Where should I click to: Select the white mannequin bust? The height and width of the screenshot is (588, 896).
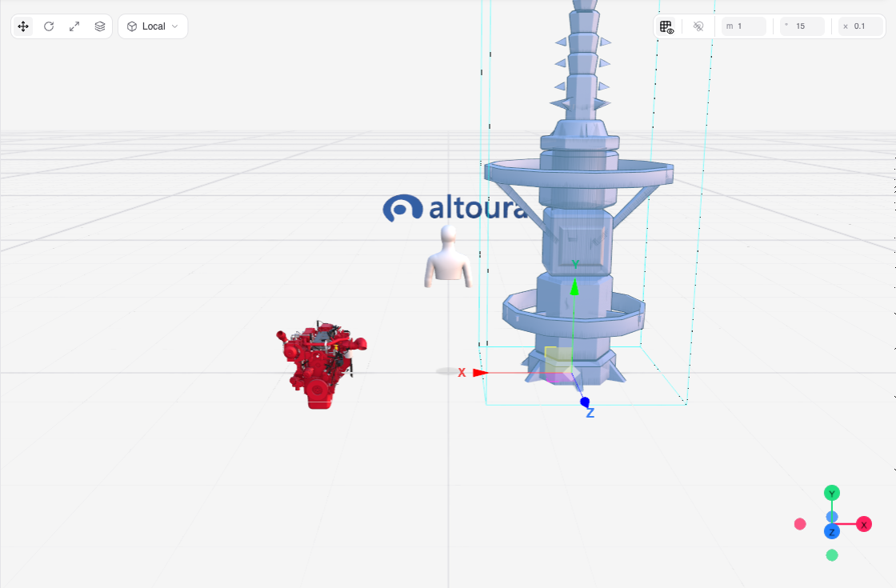449,257
